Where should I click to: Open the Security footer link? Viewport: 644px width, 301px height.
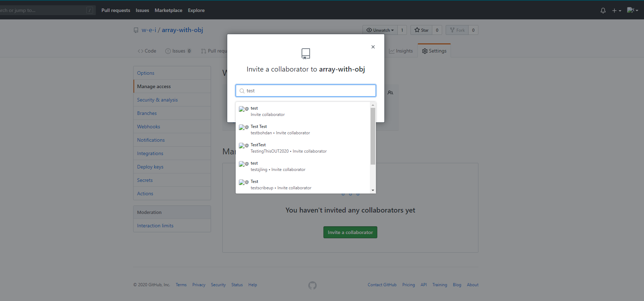218,285
